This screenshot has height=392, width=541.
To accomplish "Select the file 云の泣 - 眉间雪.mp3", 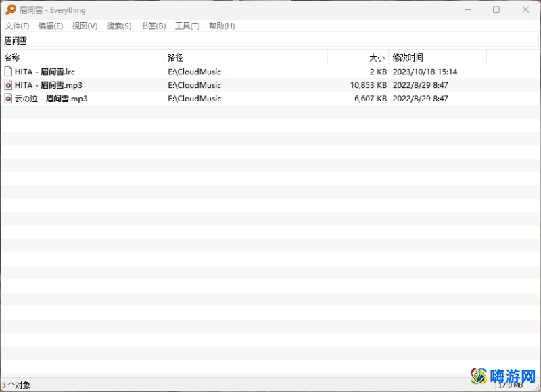I will click(51, 99).
